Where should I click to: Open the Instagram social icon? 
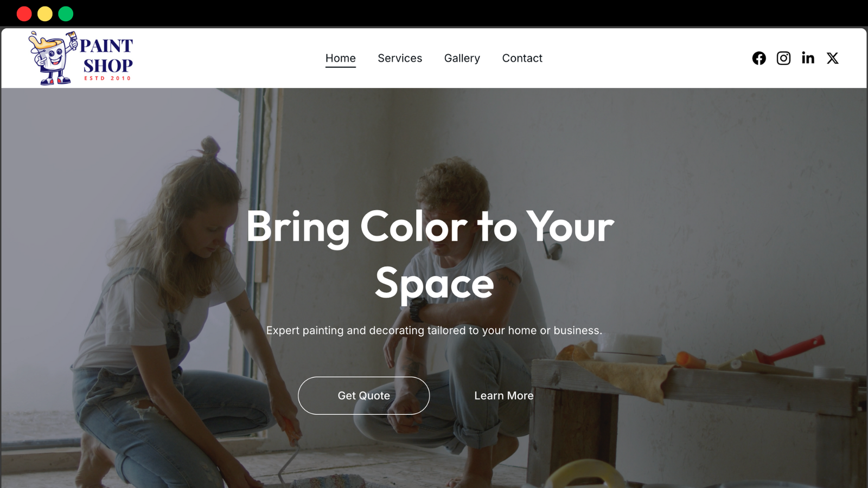click(783, 58)
